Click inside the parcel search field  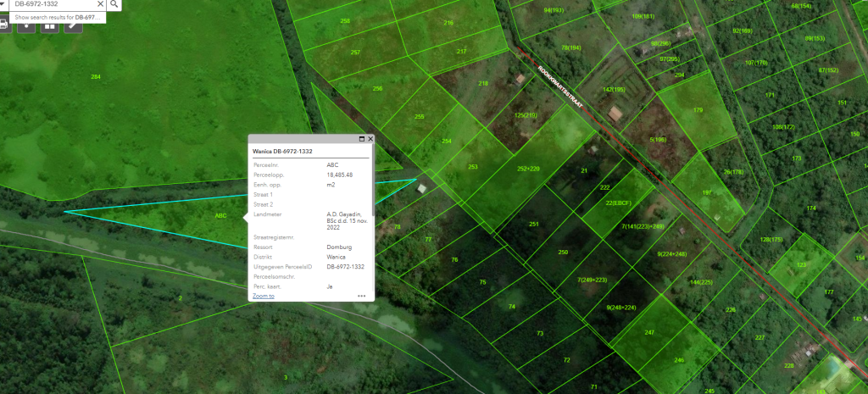[x=51, y=4]
